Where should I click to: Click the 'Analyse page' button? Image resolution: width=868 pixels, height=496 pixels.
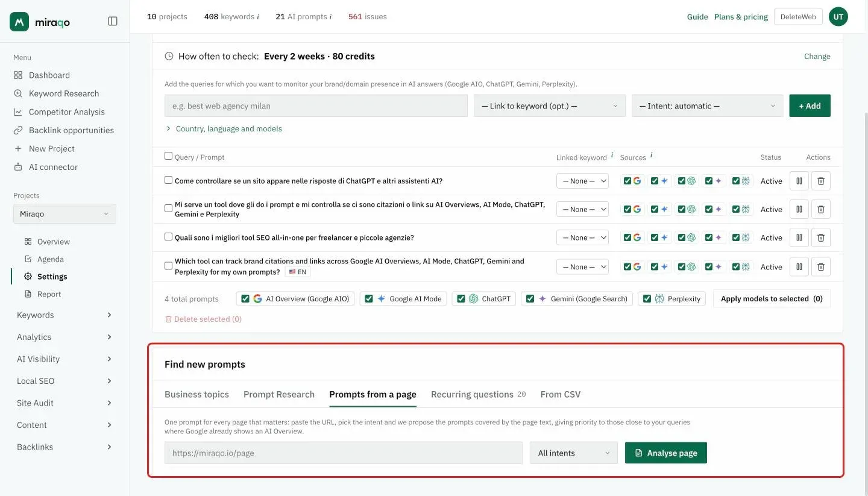tap(666, 453)
